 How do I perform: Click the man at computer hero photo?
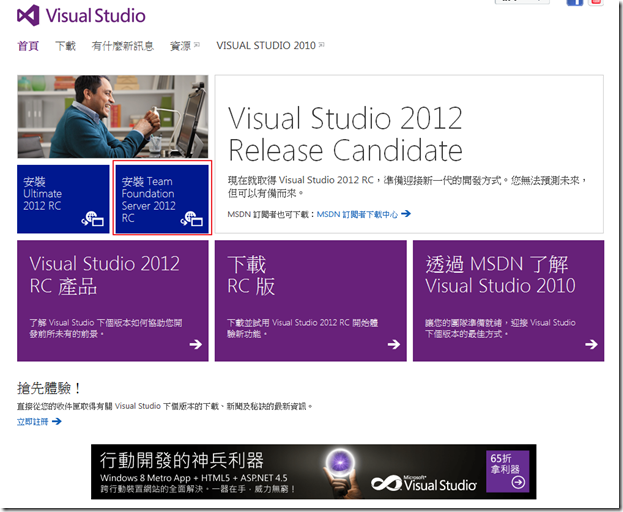pos(112,116)
